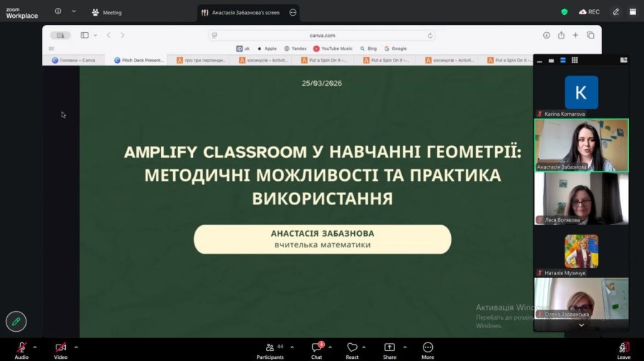Reload the canva.com page
This screenshot has height=361, width=644.
click(x=430, y=36)
